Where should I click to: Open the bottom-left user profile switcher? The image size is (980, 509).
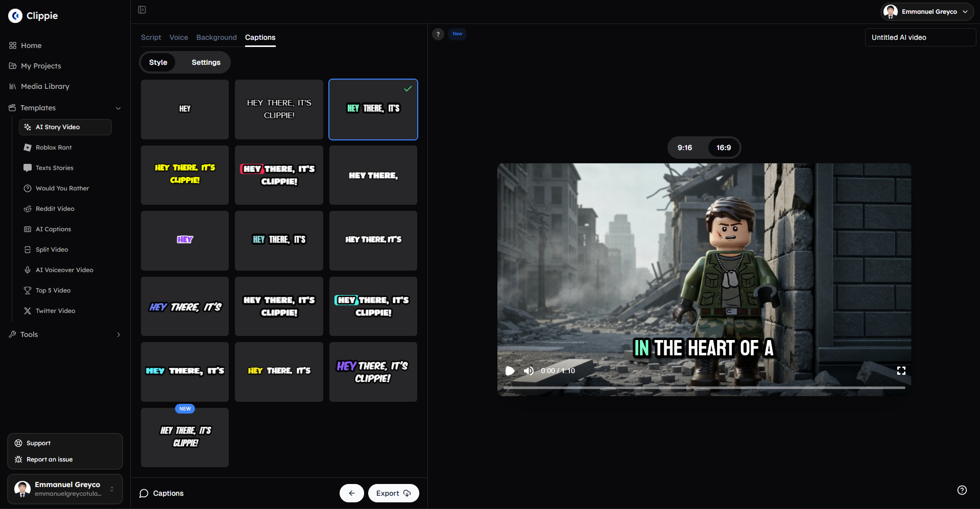[x=65, y=489]
